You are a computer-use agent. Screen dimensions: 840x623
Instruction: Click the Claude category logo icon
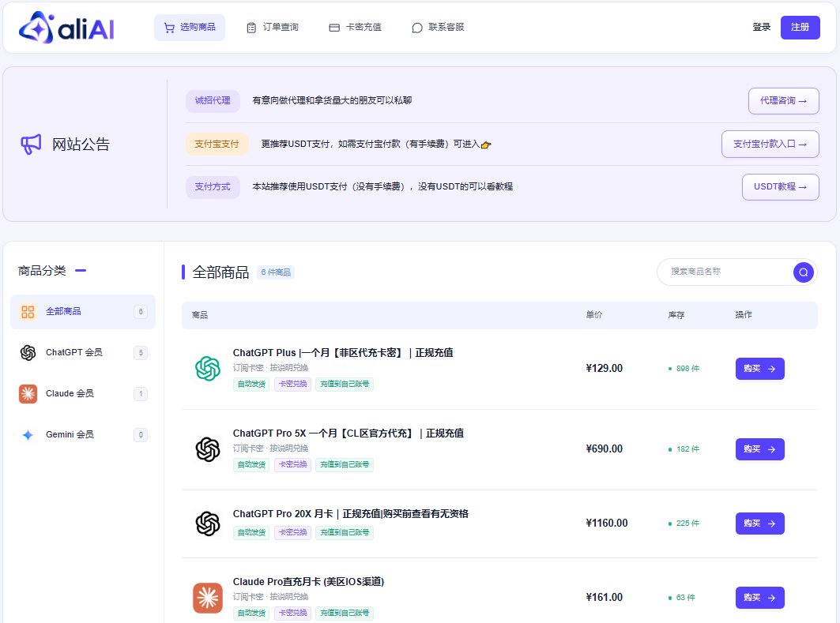click(x=28, y=394)
